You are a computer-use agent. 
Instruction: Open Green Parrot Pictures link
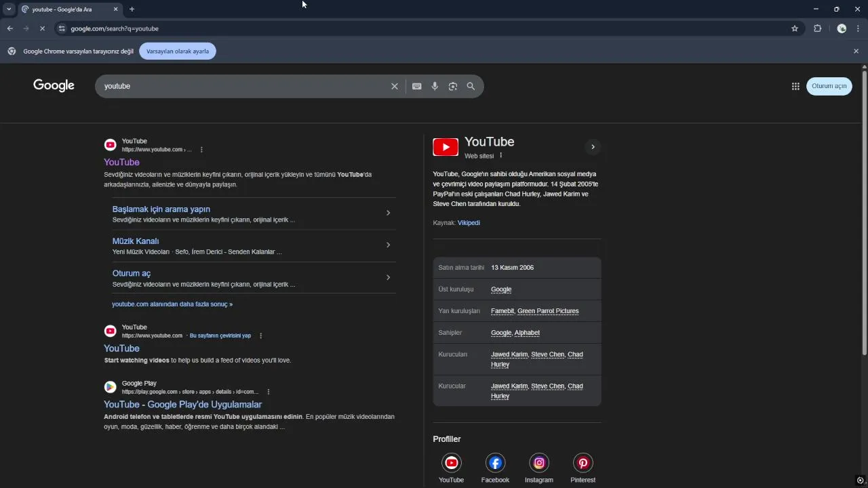(x=548, y=311)
